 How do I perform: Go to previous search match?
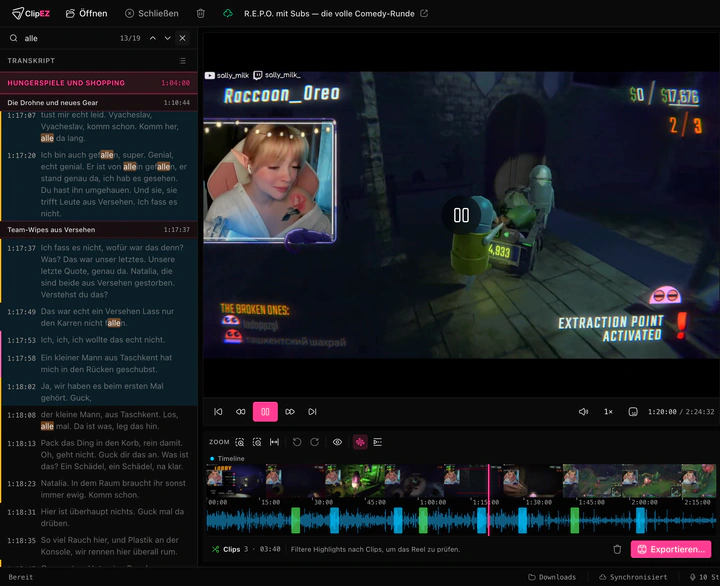coord(152,38)
